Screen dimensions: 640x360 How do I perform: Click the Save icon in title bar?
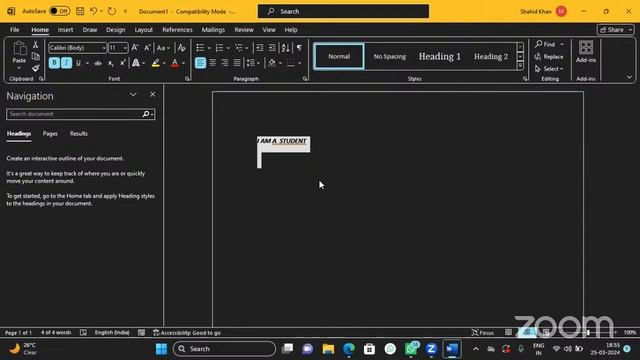[x=80, y=11]
